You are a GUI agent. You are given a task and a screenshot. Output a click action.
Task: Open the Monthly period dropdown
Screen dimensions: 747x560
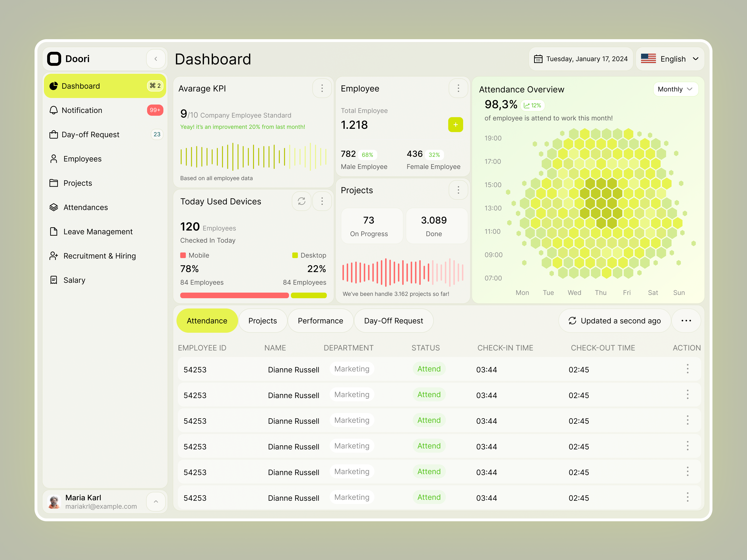click(x=675, y=89)
